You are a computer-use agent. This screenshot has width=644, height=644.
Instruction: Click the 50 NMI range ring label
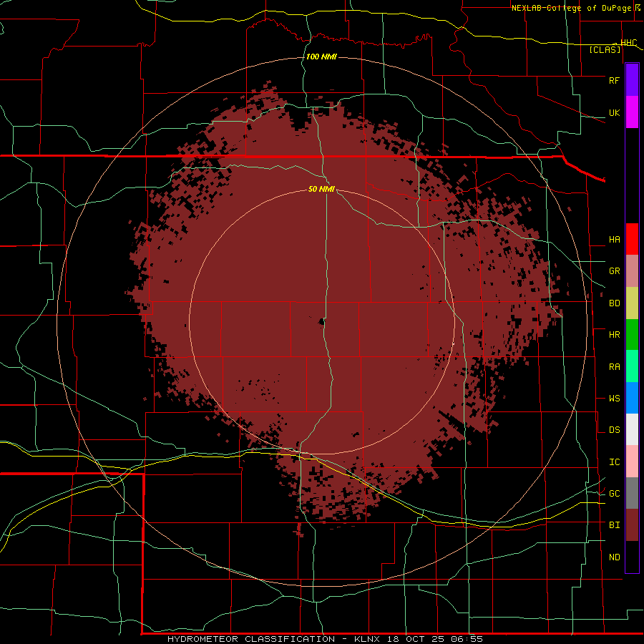tap(321, 189)
